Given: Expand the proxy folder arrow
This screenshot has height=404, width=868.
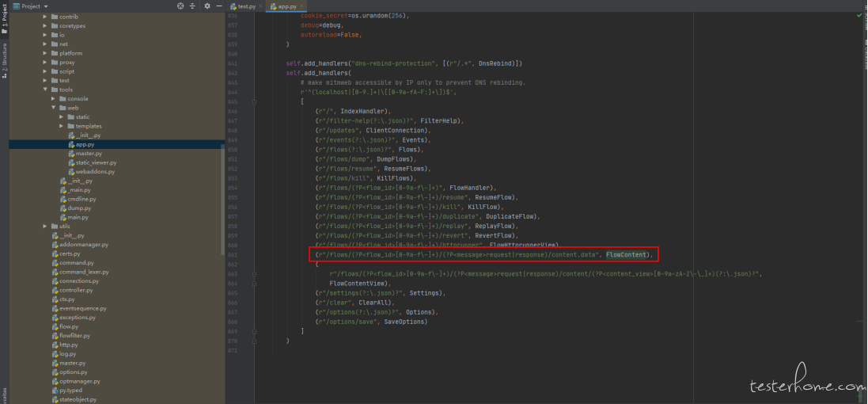Looking at the screenshot, I should tap(45, 63).
